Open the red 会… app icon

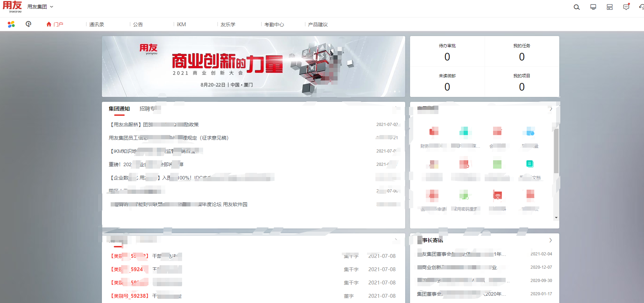(497, 131)
